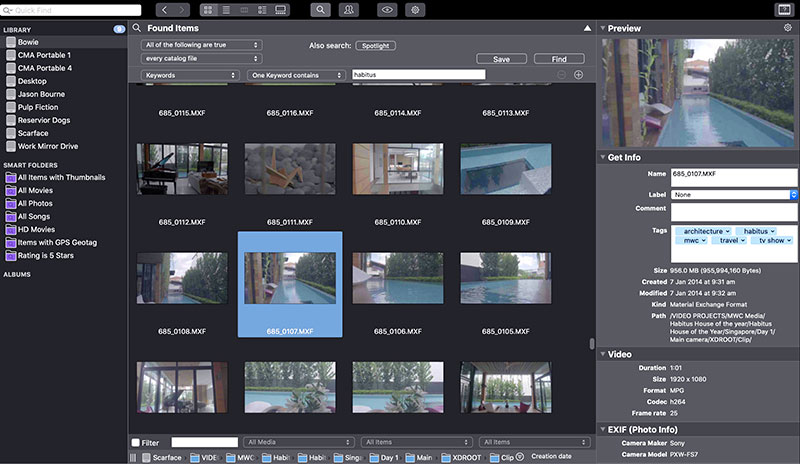Click the library count badge
The width and height of the screenshot is (800, 464).
coord(119,29)
